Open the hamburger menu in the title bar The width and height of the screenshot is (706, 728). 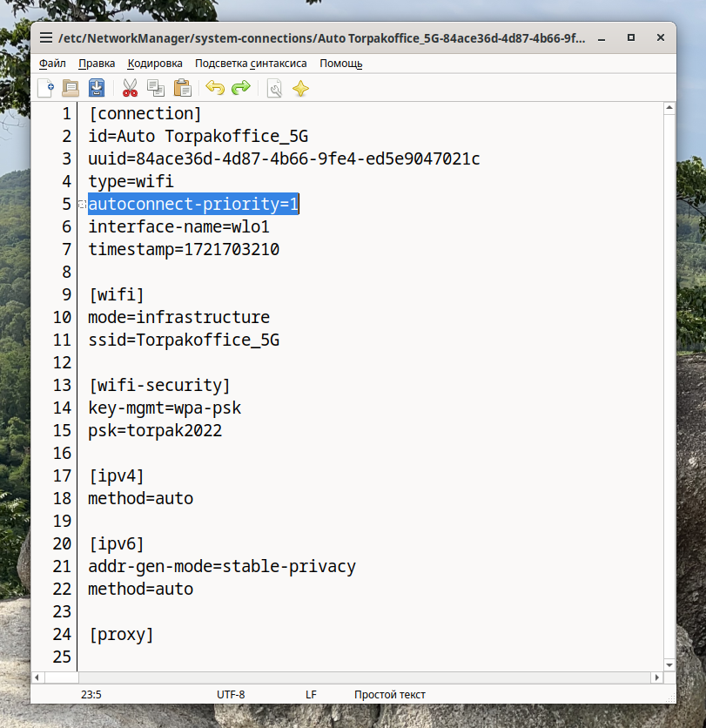46,37
